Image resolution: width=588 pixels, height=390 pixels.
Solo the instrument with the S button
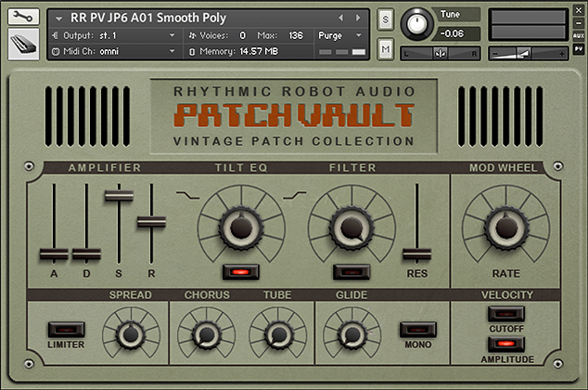point(386,18)
